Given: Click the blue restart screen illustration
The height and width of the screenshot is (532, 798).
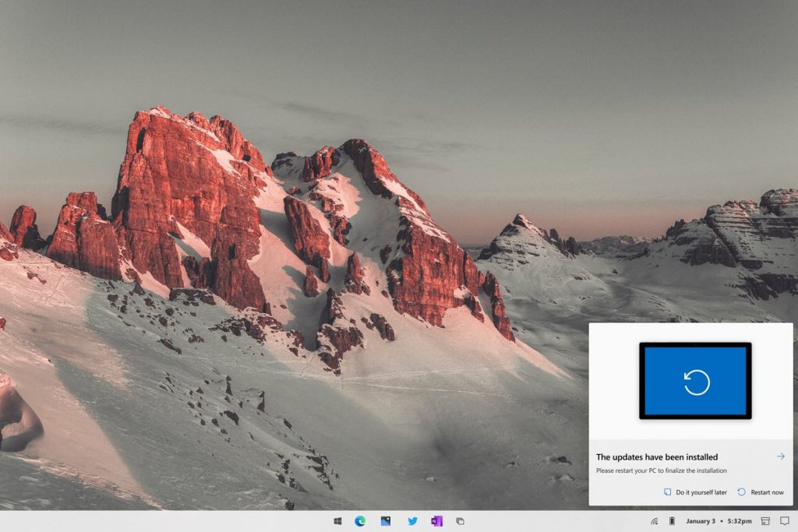Looking at the screenshot, I should tap(695, 381).
